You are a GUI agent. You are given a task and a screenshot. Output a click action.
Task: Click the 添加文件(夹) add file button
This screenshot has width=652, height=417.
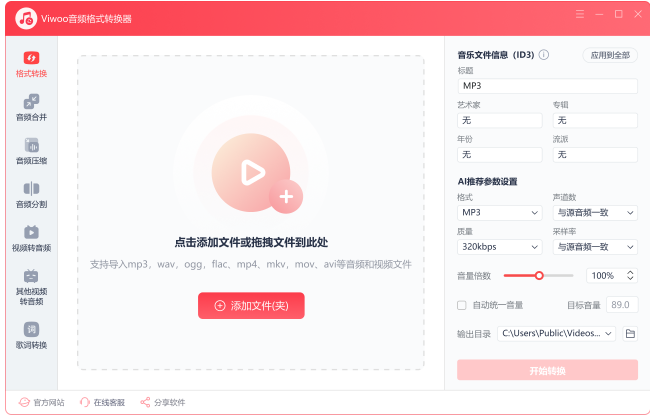click(251, 306)
